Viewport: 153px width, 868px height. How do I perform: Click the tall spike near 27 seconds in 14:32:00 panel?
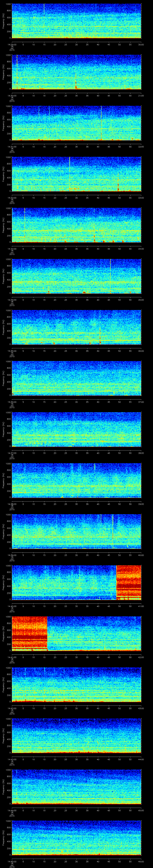click(70, 174)
